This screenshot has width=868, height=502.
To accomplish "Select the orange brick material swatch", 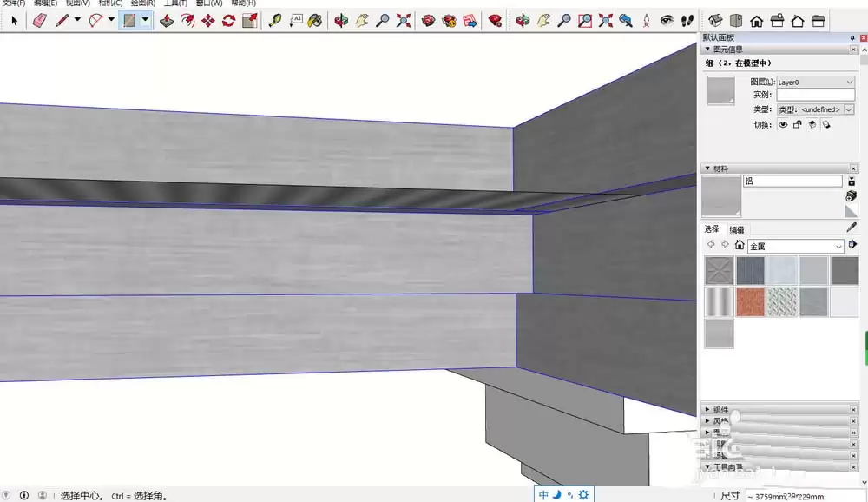I will [x=751, y=301].
